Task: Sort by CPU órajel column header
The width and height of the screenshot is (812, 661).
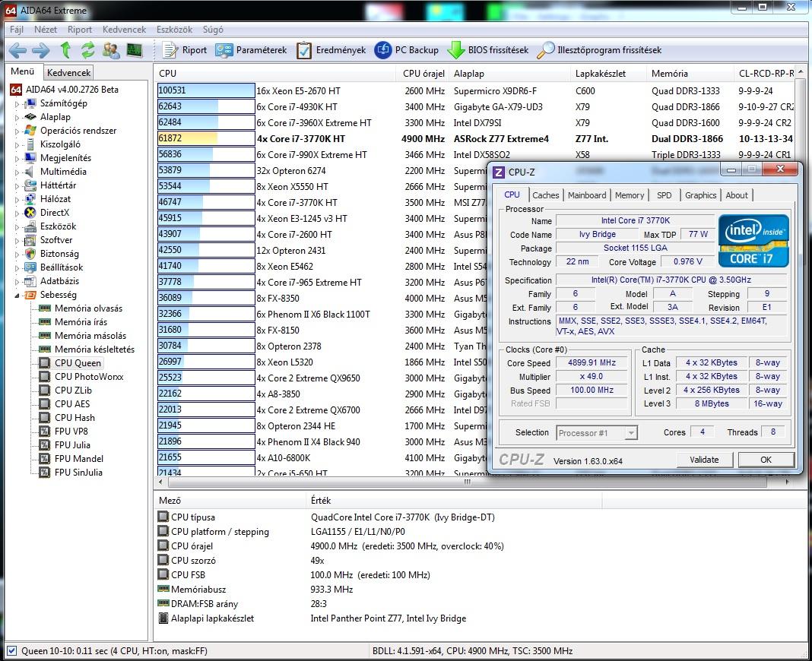Action: (423, 74)
